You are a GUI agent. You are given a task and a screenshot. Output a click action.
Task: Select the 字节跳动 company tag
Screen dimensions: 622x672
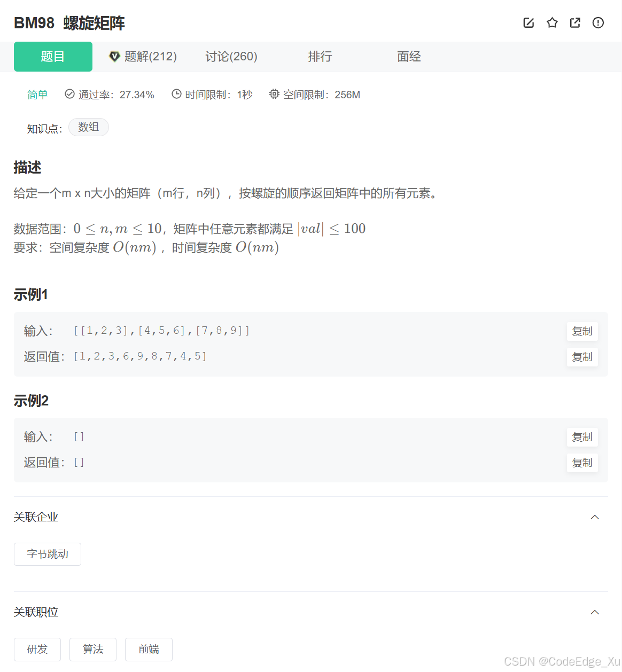coord(47,554)
